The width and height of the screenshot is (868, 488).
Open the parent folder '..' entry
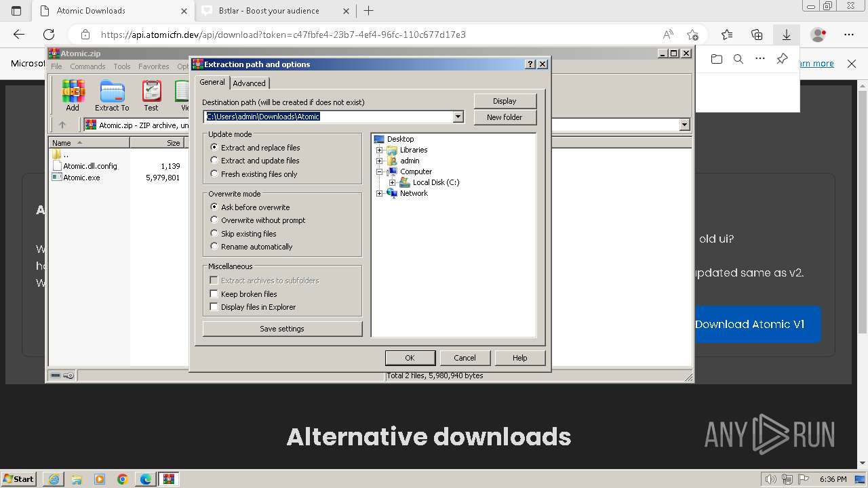[61, 155]
